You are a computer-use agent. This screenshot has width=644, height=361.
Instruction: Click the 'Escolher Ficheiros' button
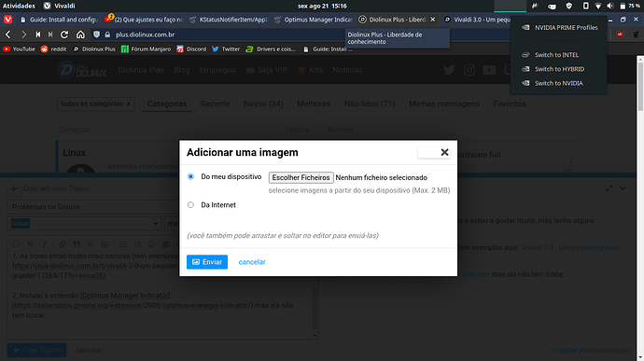[x=301, y=177]
